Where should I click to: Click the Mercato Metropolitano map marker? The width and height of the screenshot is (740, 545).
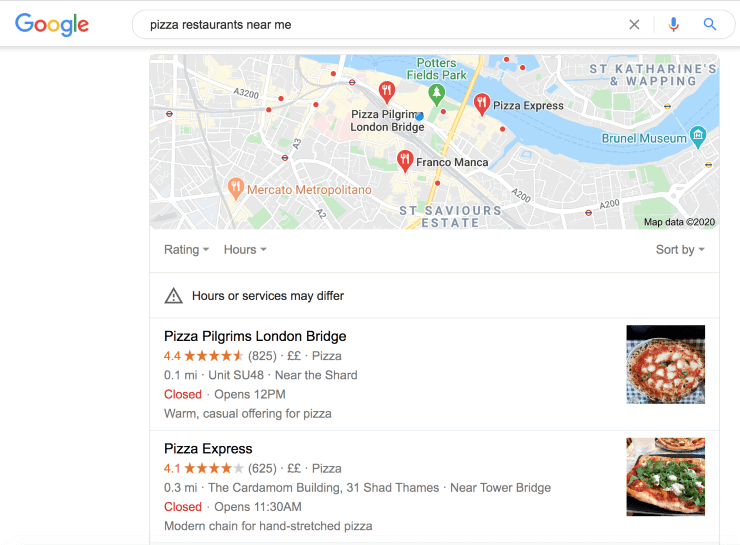coord(236,187)
